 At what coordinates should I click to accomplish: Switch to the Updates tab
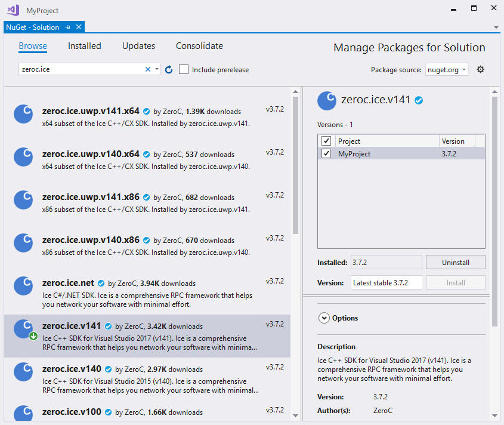138,46
